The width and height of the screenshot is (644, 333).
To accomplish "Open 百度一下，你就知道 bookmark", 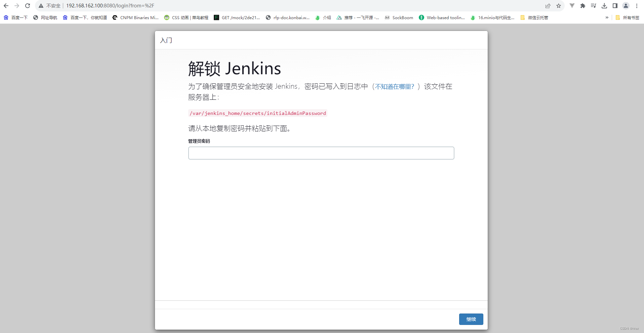I will click(x=85, y=17).
